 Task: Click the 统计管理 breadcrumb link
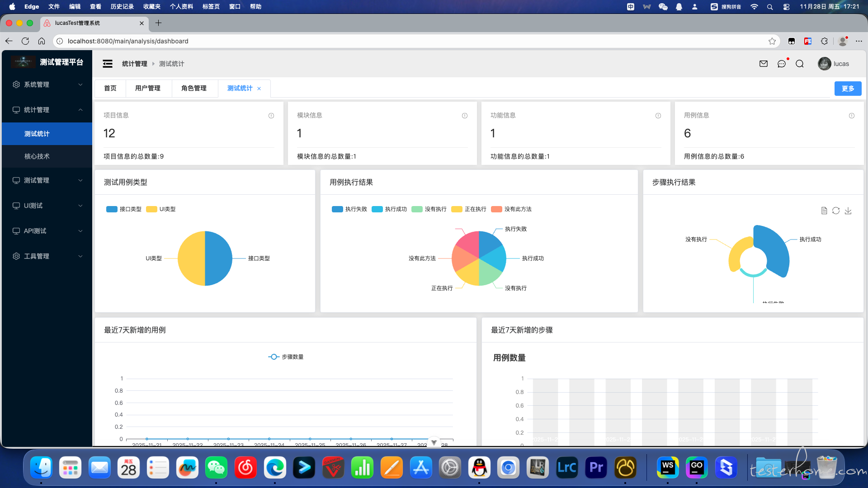click(135, 64)
